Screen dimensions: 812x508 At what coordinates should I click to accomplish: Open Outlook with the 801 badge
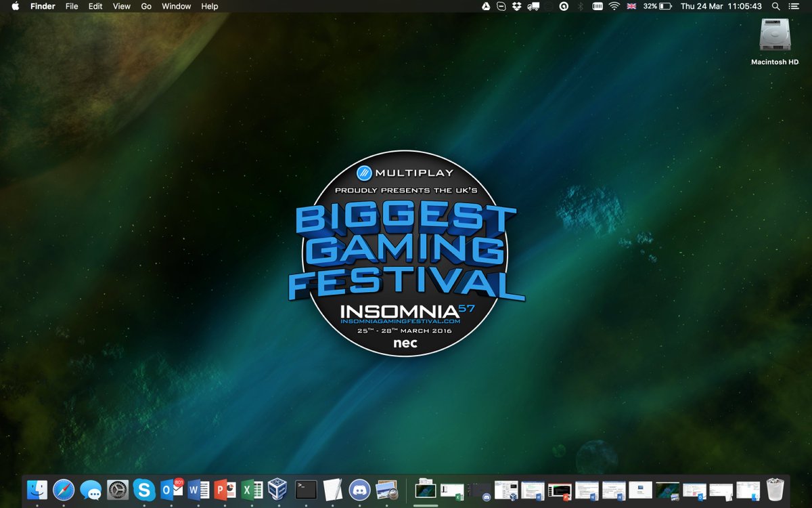(x=171, y=489)
